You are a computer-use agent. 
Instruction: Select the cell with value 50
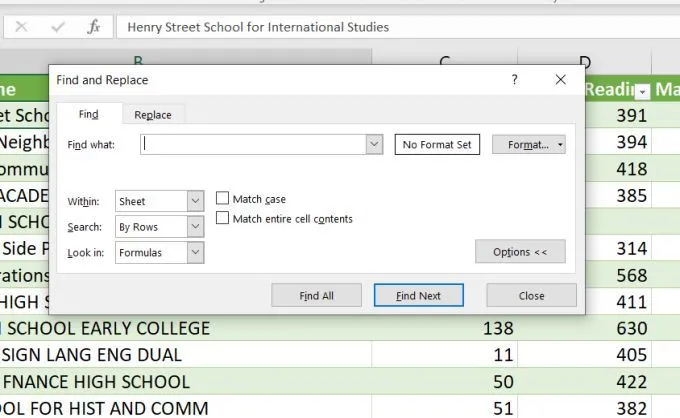point(445,382)
